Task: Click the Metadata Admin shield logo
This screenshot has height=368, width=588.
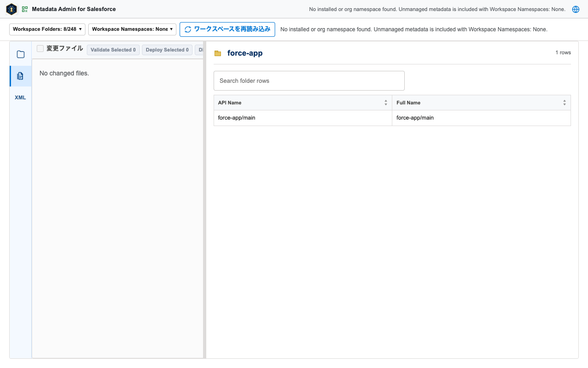Action: point(11,9)
